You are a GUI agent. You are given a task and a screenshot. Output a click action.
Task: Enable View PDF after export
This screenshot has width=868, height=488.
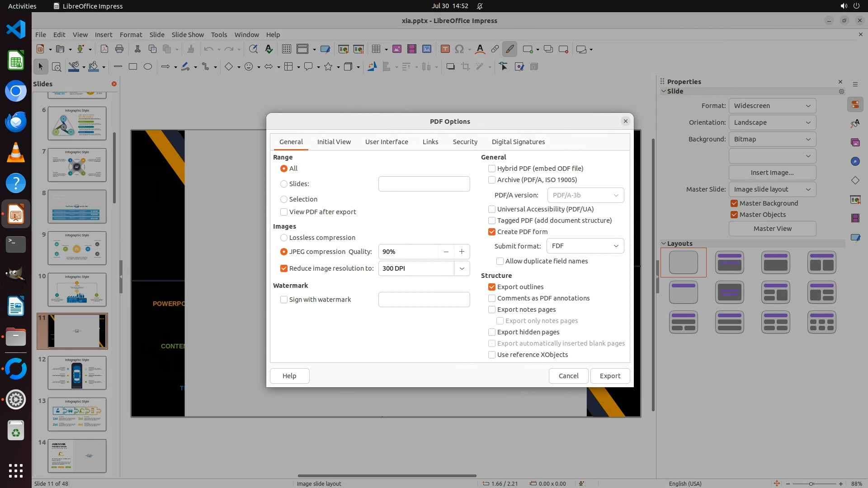point(284,212)
